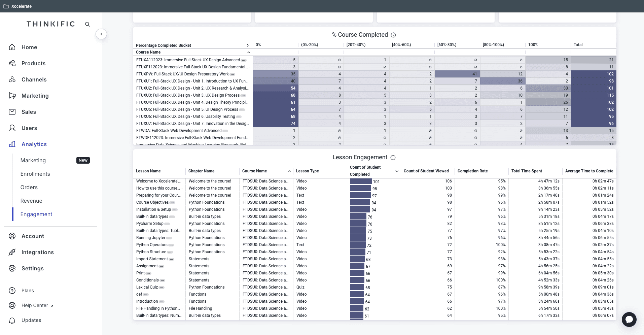Click the Running Jupyter lesson name
The width and height of the screenshot is (644, 335).
tap(151, 238)
